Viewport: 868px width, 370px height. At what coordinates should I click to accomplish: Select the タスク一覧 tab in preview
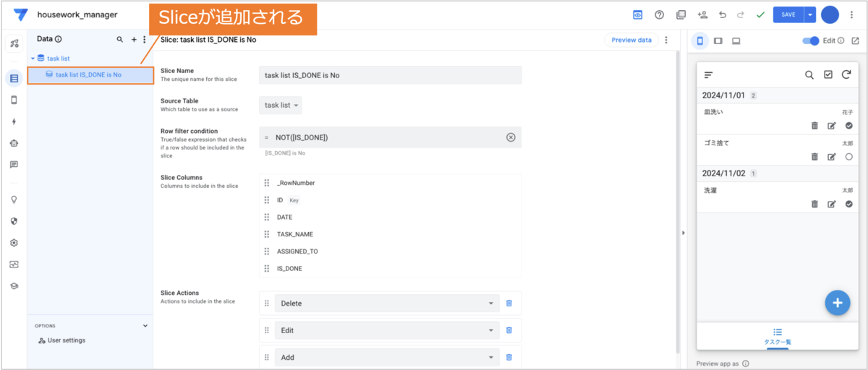point(778,337)
